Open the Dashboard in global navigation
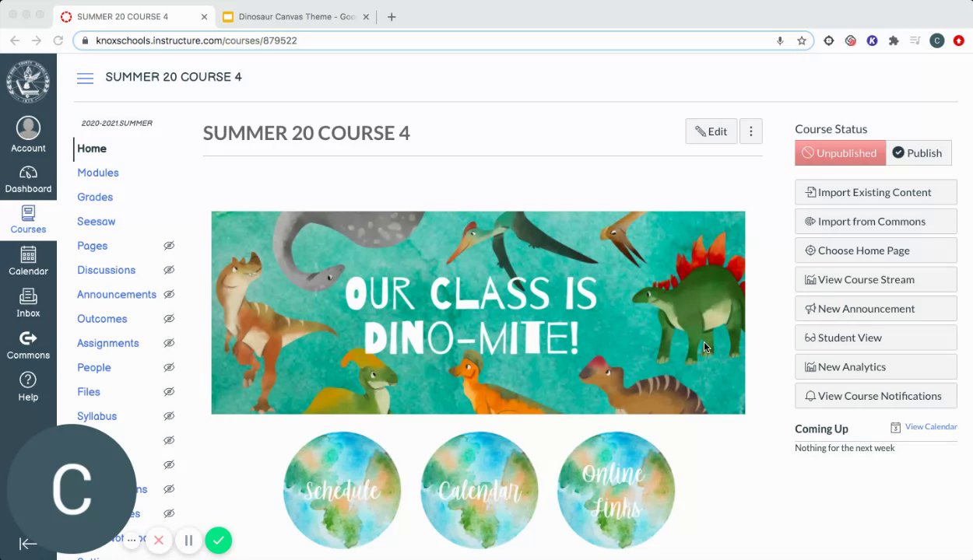This screenshot has height=560, width=973. [28, 180]
